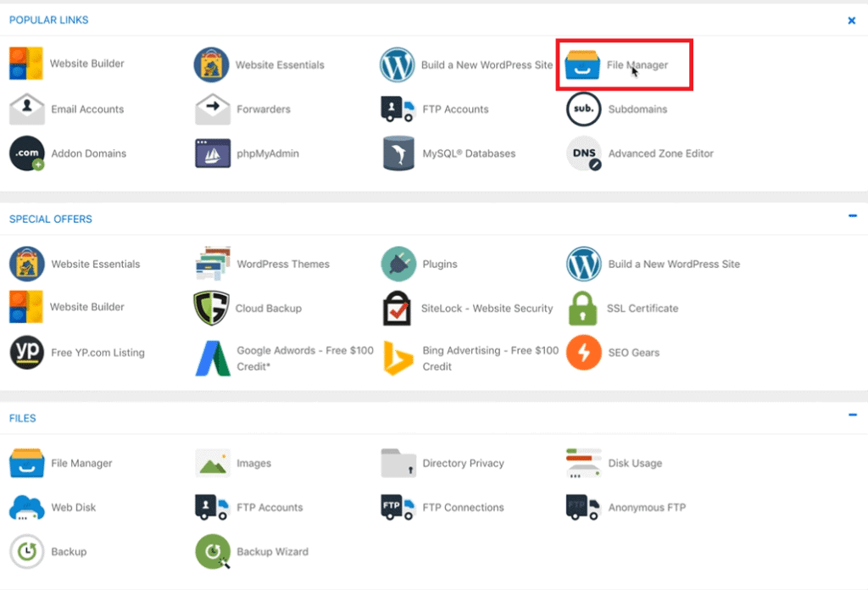Open Free YP.com Listing icon
Screen dimensions: 868x590
tap(26, 353)
